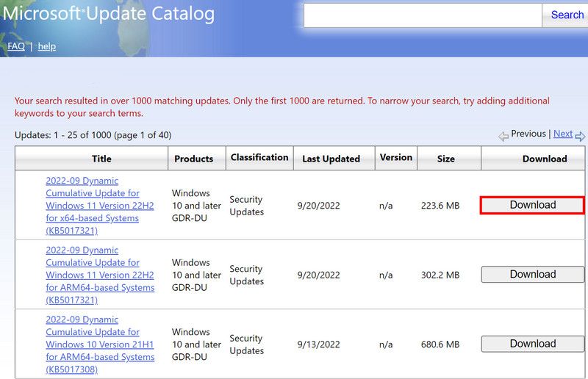
Task: Sort by Size column header
Action: click(x=449, y=158)
